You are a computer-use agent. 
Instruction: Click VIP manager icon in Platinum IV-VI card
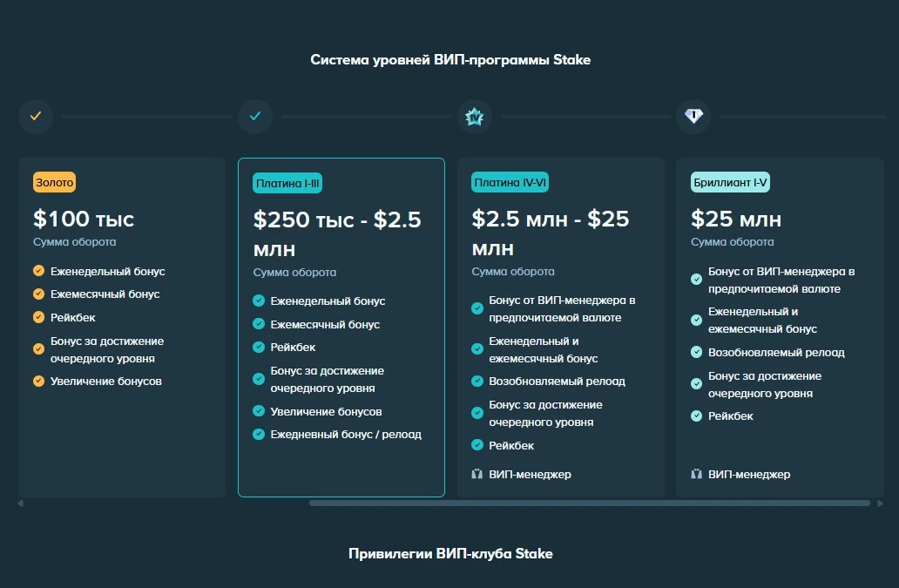coord(477,475)
